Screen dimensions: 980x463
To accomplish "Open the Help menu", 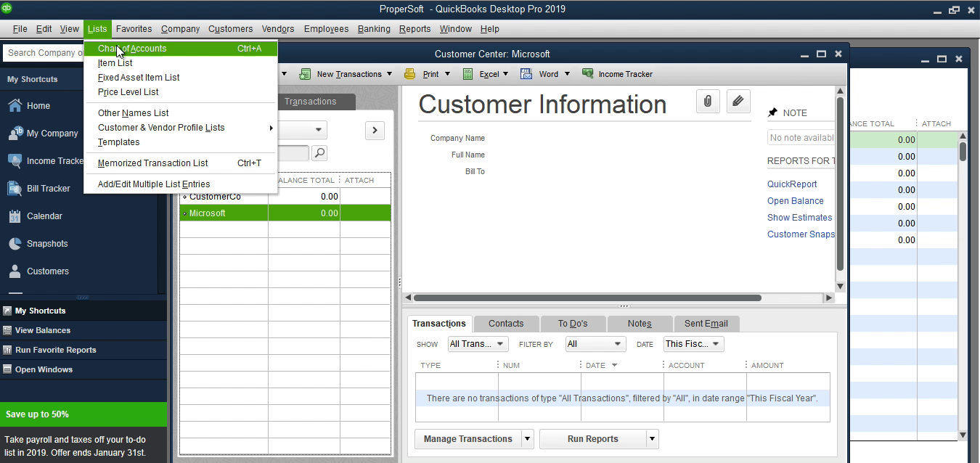I will click(x=490, y=29).
